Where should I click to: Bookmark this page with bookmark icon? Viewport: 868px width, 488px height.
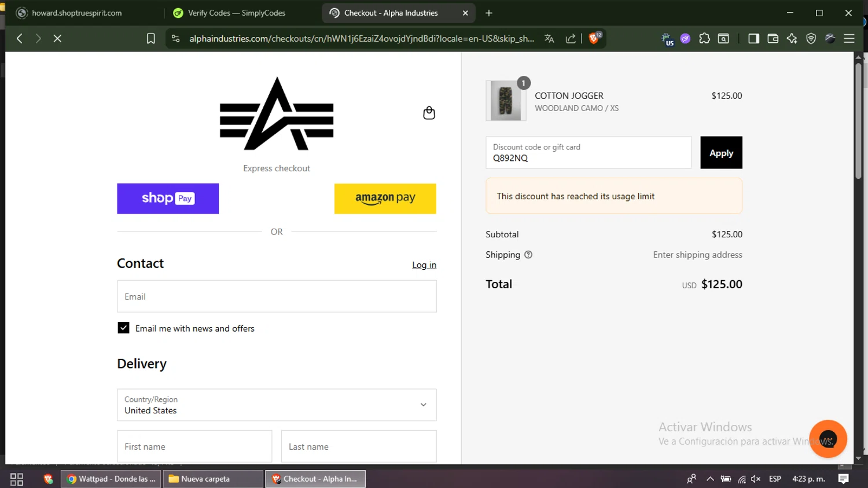(x=150, y=38)
